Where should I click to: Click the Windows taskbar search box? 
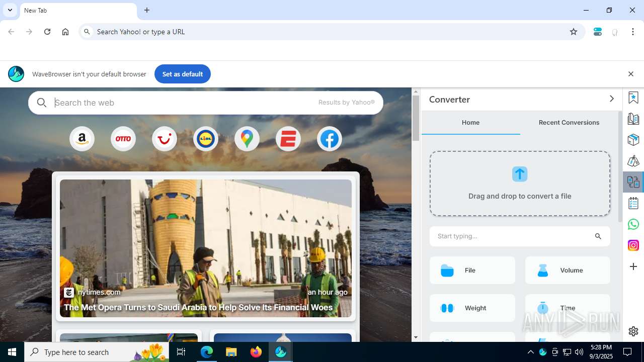click(97, 352)
